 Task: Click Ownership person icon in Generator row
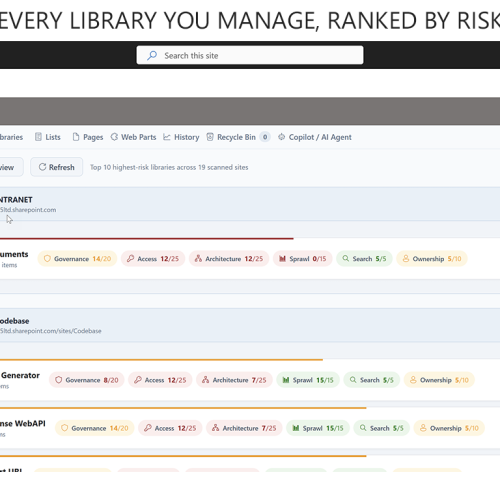point(413,380)
